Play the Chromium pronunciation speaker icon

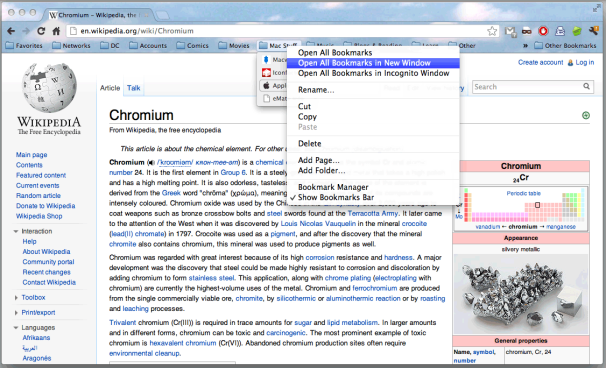151,163
